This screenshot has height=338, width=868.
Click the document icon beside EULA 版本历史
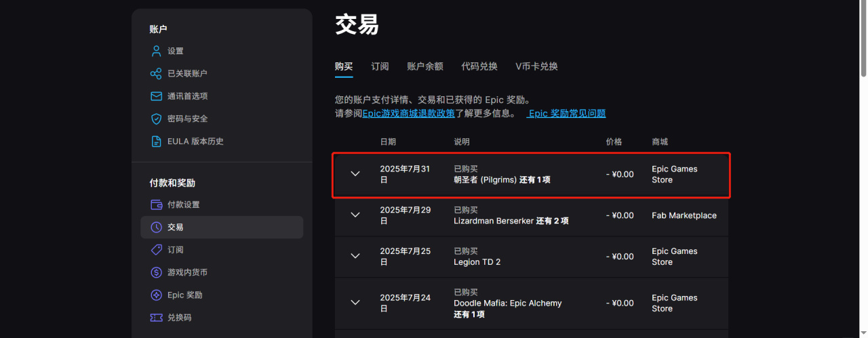[156, 141]
